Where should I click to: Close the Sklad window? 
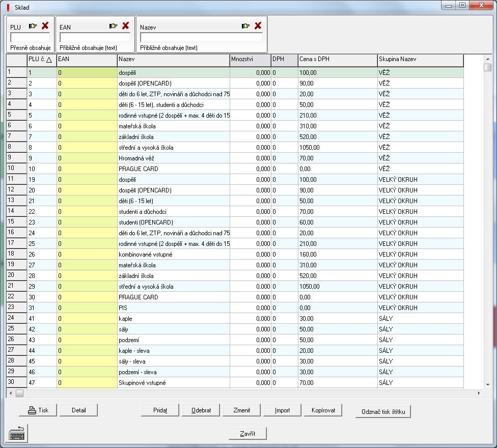tap(481, 6)
